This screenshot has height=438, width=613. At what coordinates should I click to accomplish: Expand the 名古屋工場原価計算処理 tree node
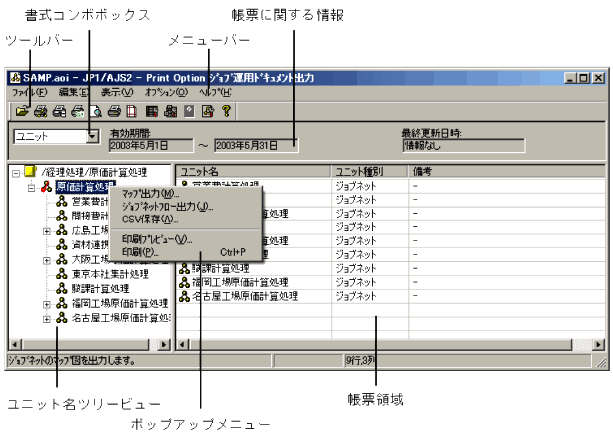tap(47, 319)
